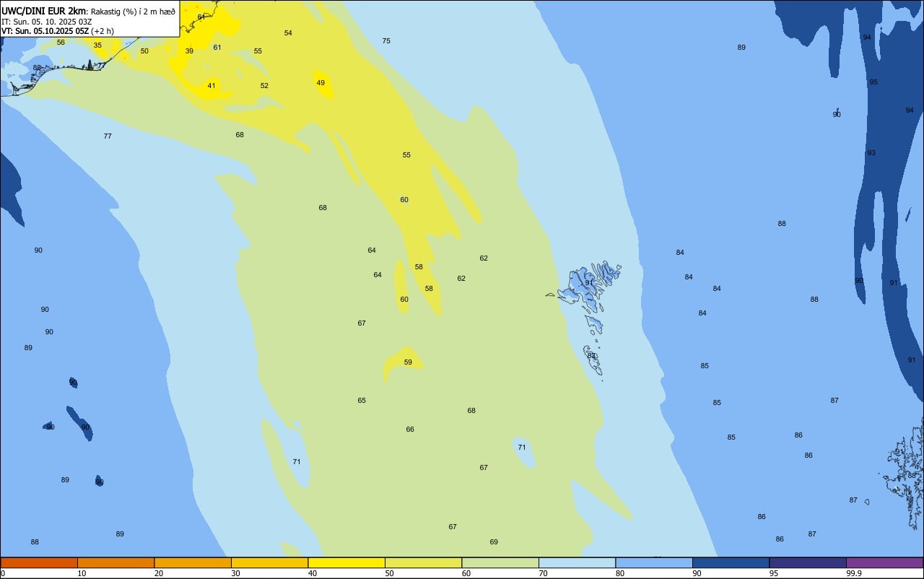Screen dimensions: 924x579
Task: Click the humidity value 93 on the map
Action: coord(871,153)
